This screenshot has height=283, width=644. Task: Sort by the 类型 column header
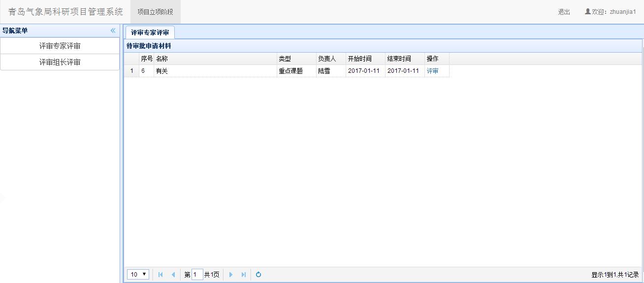tap(297, 59)
